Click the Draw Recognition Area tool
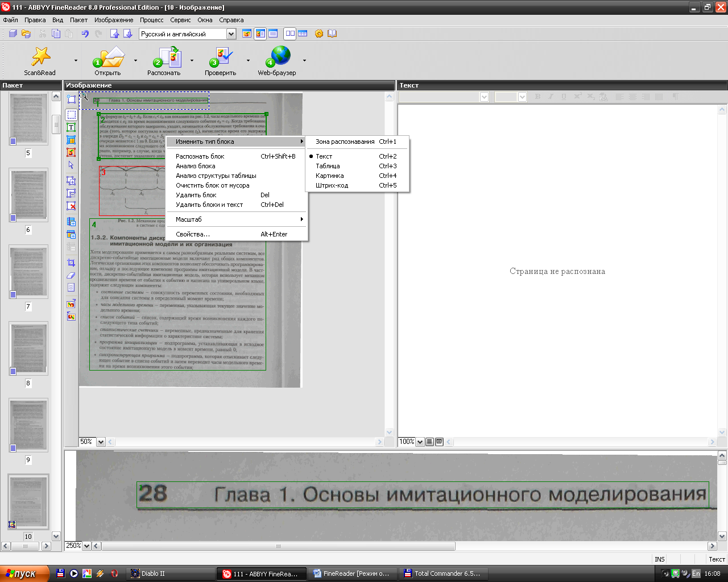The image size is (728, 582). [71, 99]
